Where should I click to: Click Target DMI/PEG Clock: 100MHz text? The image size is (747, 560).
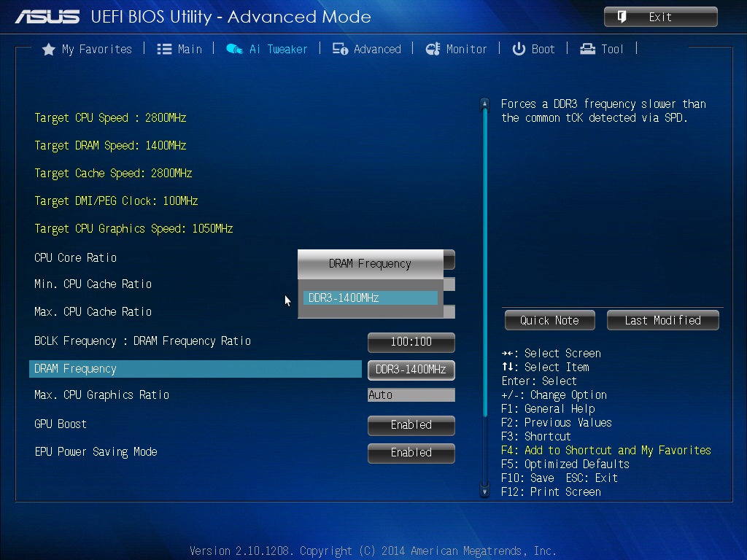[x=116, y=201]
